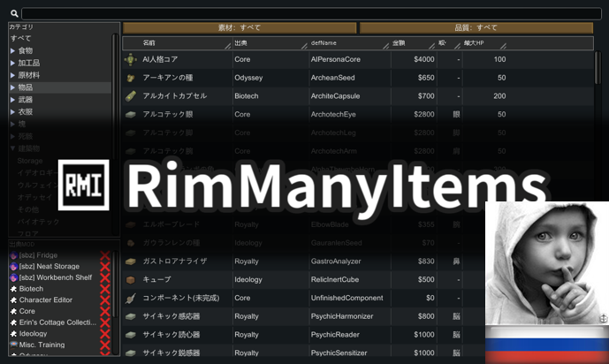Focus the search text field
609x364 pixels.
[x=311, y=13]
